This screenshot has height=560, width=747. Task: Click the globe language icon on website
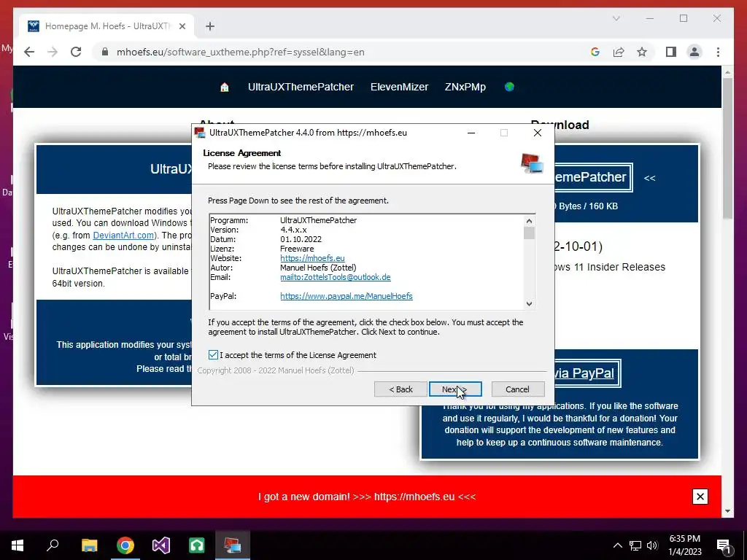[509, 87]
